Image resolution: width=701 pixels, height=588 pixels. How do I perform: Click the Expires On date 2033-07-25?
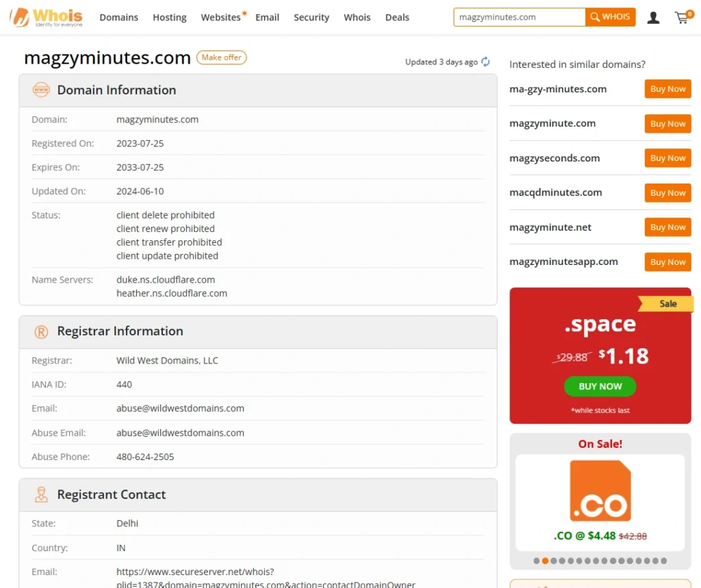pyautogui.click(x=140, y=167)
